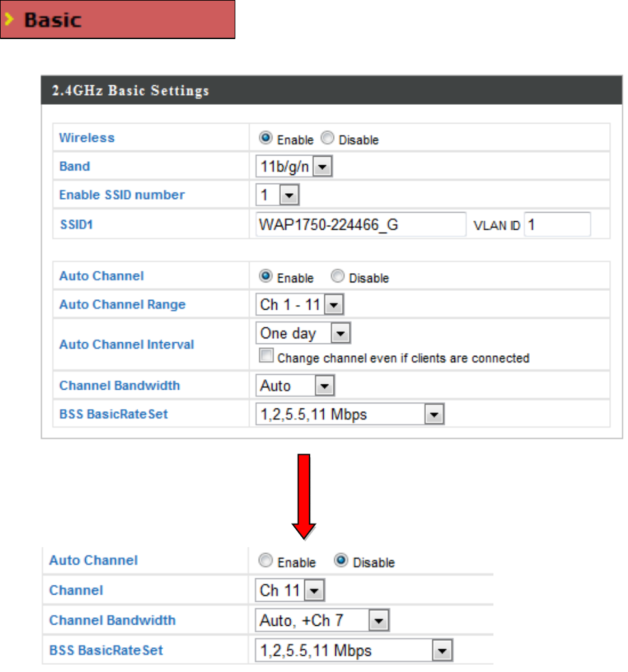Select Disable radio in lower Auto Channel row
The image size is (628, 672).
[341, 560]
